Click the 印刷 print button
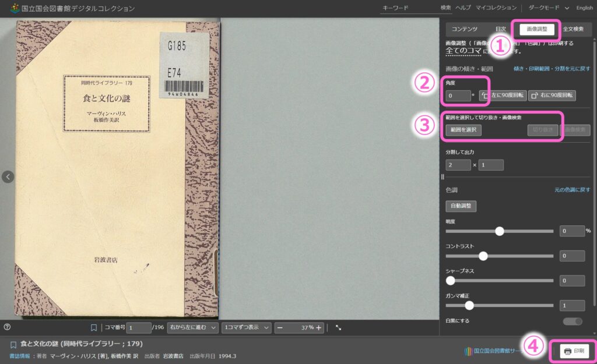This screenshot has width=597, height=364. [x=574, y=351]
